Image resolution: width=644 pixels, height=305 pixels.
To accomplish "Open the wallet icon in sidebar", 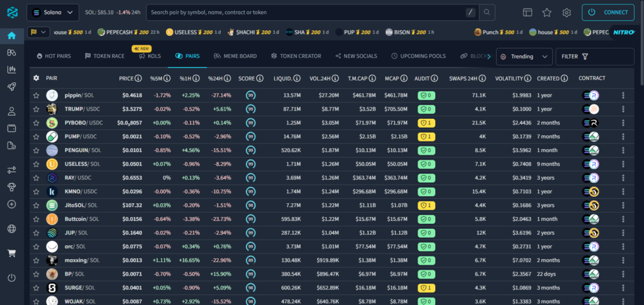I will tap(11, 128).
